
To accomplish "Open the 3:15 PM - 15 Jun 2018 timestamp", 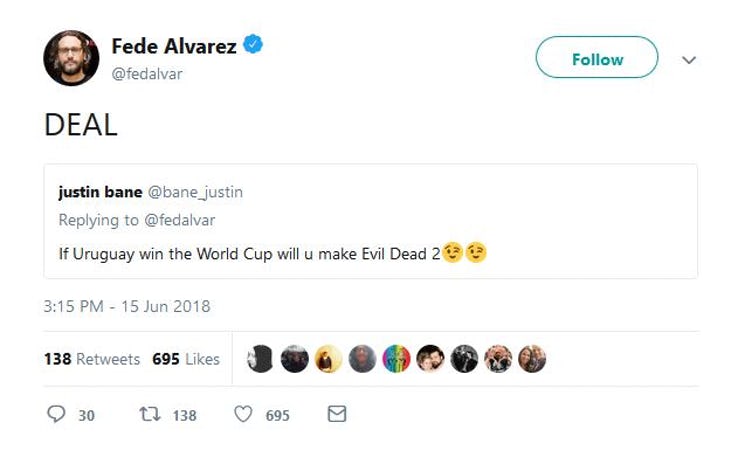I will 127,306.
